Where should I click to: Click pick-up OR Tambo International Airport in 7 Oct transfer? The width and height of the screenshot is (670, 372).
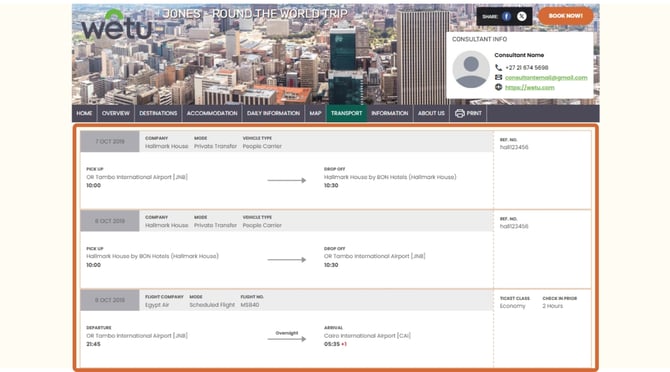137,177
